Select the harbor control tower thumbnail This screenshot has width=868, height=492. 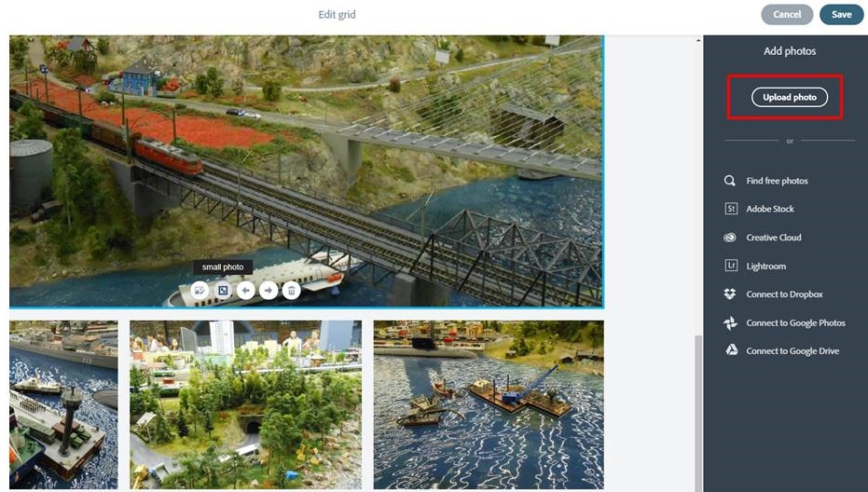point(63,404)
